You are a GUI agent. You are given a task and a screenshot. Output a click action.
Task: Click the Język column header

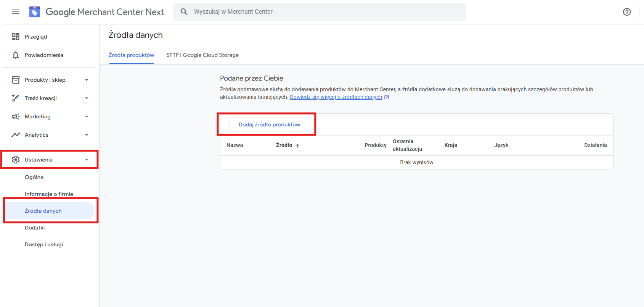point(501,145)
